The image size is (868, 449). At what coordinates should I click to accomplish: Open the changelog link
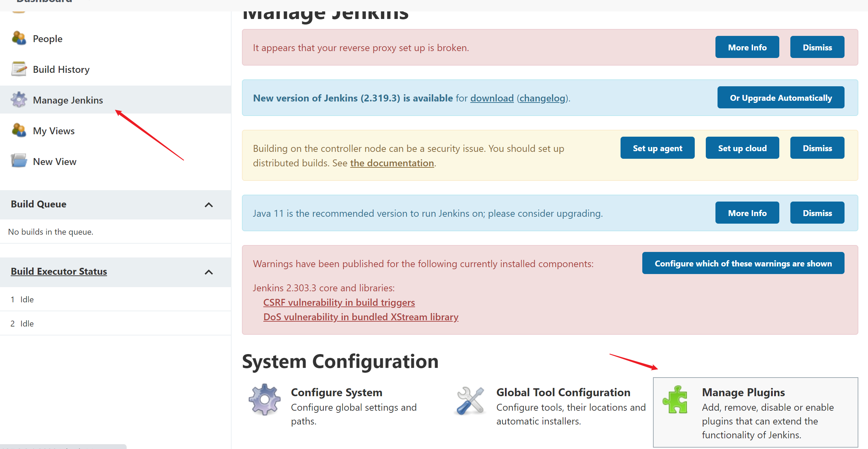pos(543,98)
